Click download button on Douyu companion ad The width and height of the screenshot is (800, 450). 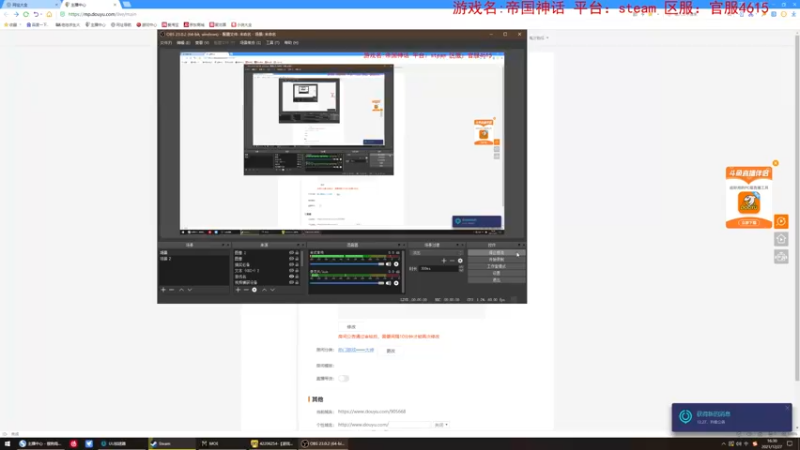[x=748, y=223]
